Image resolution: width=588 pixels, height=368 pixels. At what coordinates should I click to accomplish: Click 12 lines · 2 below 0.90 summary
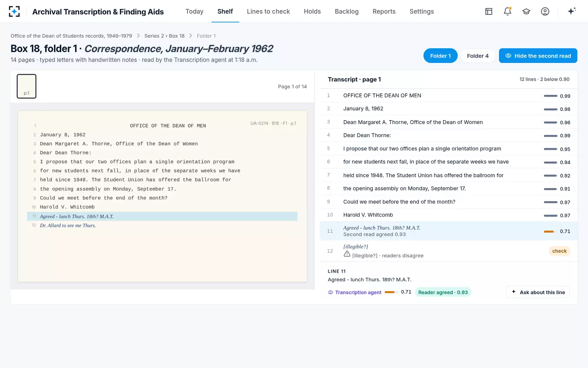pos(544,79)
